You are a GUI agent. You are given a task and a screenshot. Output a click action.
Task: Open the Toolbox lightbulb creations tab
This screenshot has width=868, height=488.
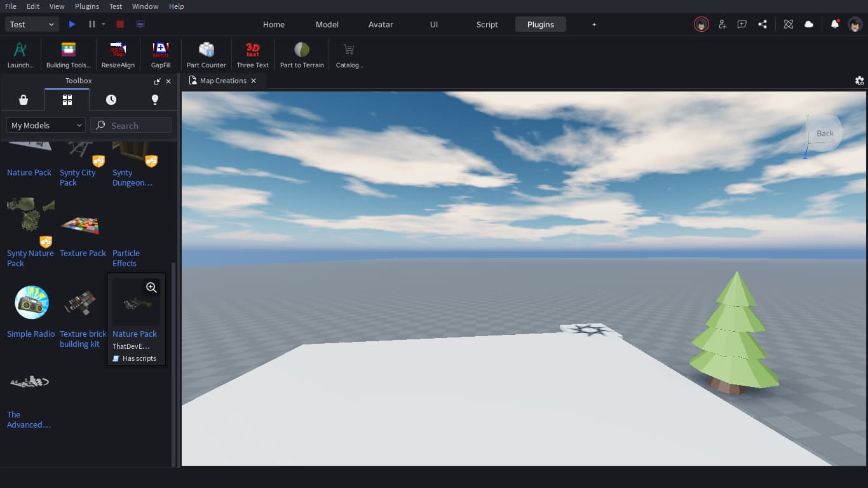point(154,100)
